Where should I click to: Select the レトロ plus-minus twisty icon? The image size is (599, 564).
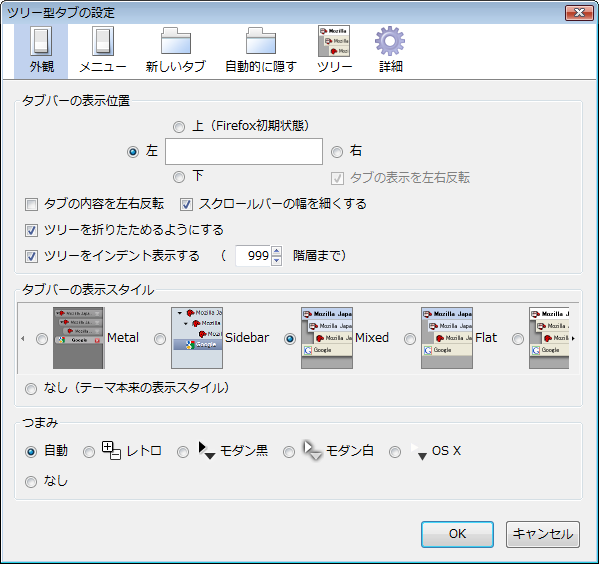pyautogui.click(x=111, y=451)
